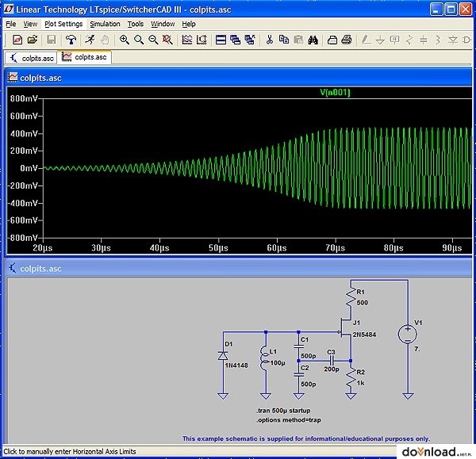This screenshot has width=476, height=459.
Task: Click the R1 500 resistor in schematic
Action: (351, 297)
